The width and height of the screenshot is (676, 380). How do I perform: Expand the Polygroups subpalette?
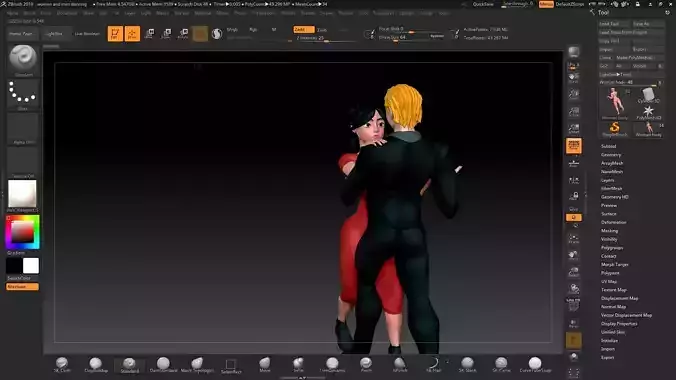pos(612,248)
